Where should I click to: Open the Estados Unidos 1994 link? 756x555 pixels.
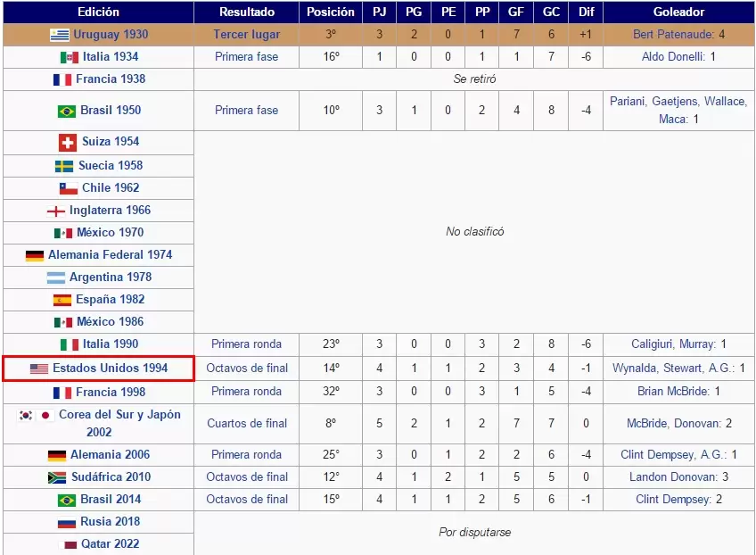point(110,368)
